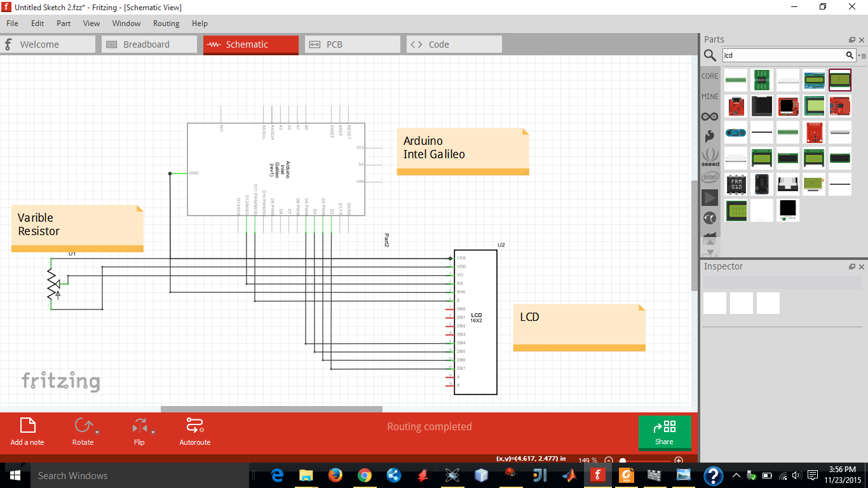Open the parts bin options menu
The height and width of the screenshot is (488, 868).
(x=862, y=56)
